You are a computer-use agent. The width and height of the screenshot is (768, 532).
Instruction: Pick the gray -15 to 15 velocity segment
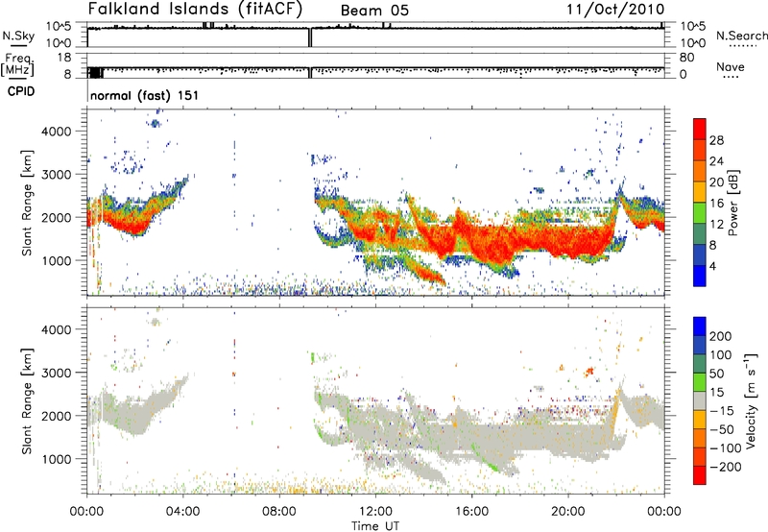pos(700,401)
